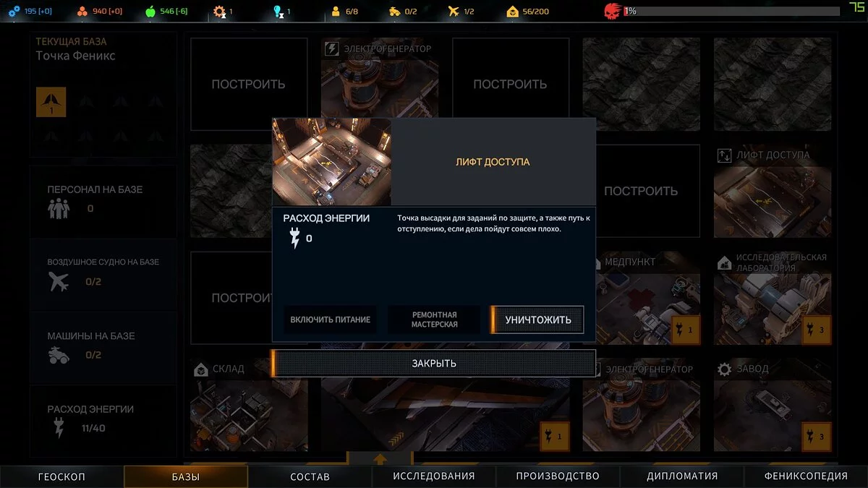Click the soldiers count icon showing 6/8
The height and width of the screenshot is (488, 868).
[x=336, y=11]
